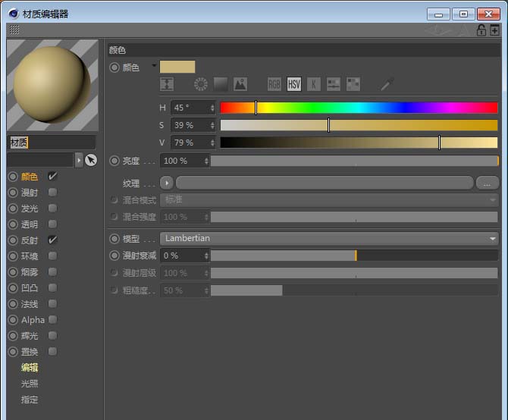Click the material name 材质 field

click(x=52, y=143)
